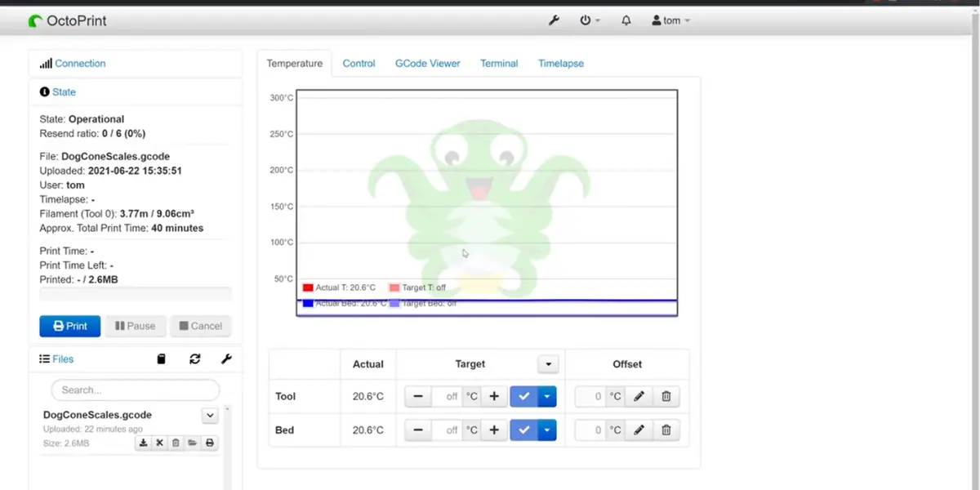The width and height of the screenshot is (980, 490).
Task: Click the file list scrollbar
Action: pyautogui.click(x=227, y=447)
